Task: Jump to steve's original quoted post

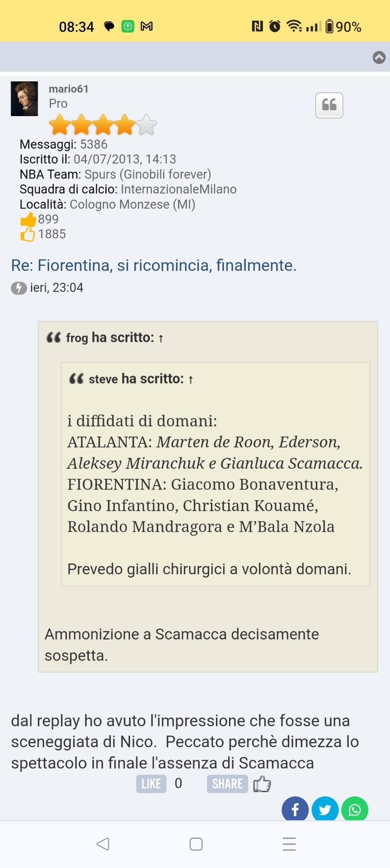Action: coord(191,379)
